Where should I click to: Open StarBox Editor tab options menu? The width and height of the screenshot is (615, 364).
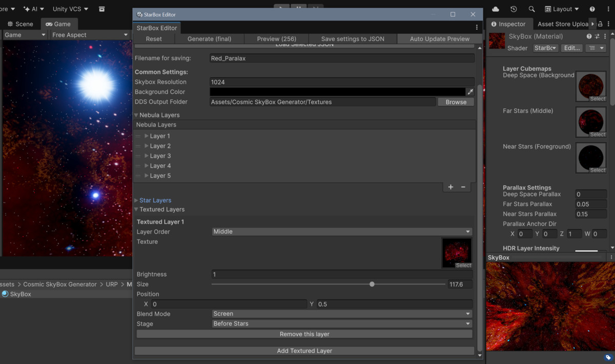click(477, 28)
